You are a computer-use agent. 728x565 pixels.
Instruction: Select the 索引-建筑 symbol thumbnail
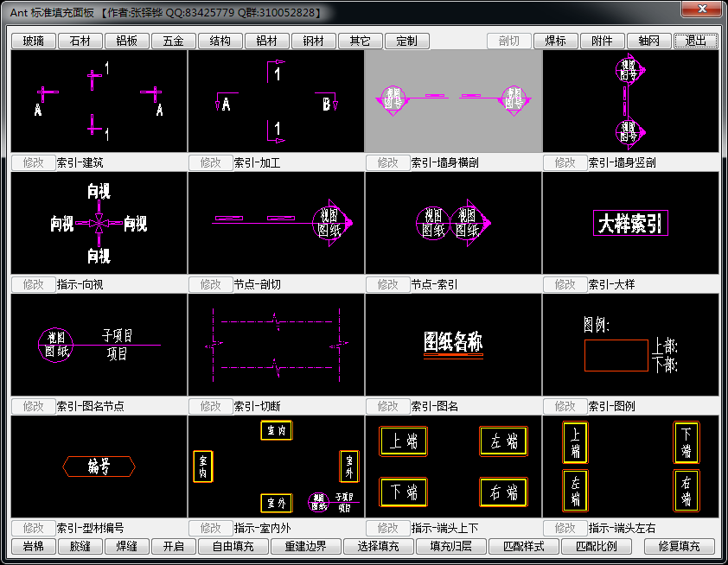(x=99, y=101)
